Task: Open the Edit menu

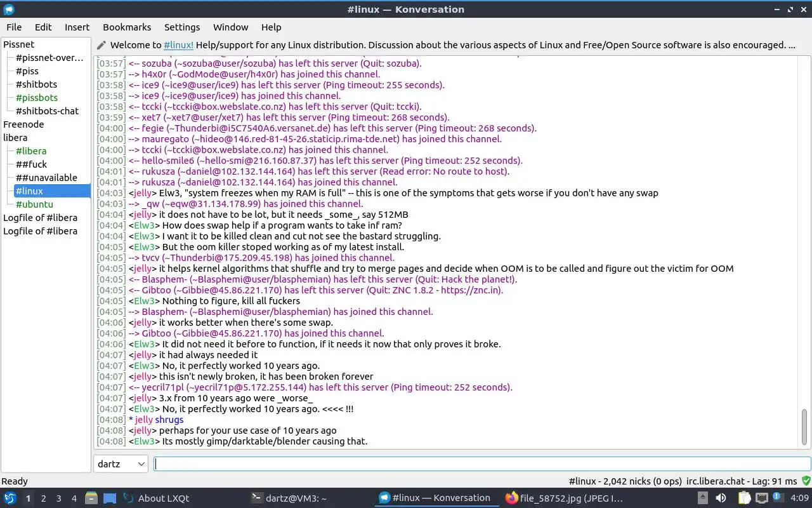Action: [x=43, y=27]
